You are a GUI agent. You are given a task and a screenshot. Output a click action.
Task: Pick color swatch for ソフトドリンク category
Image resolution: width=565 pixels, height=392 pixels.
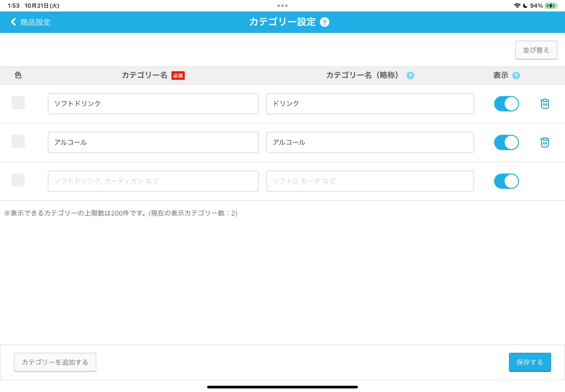pyautogui.click(x=18, y=103)
